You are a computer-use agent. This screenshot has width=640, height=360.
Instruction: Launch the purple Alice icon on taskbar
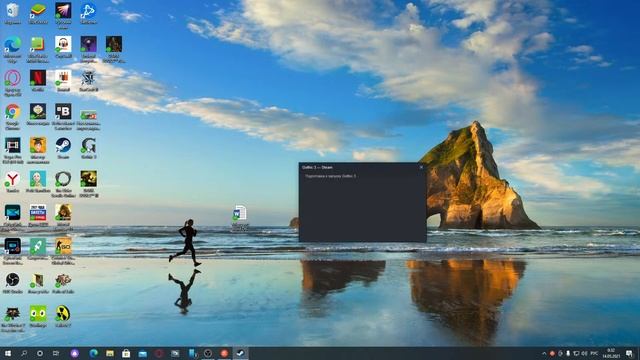pyautogui.click(x=74, y=353)
